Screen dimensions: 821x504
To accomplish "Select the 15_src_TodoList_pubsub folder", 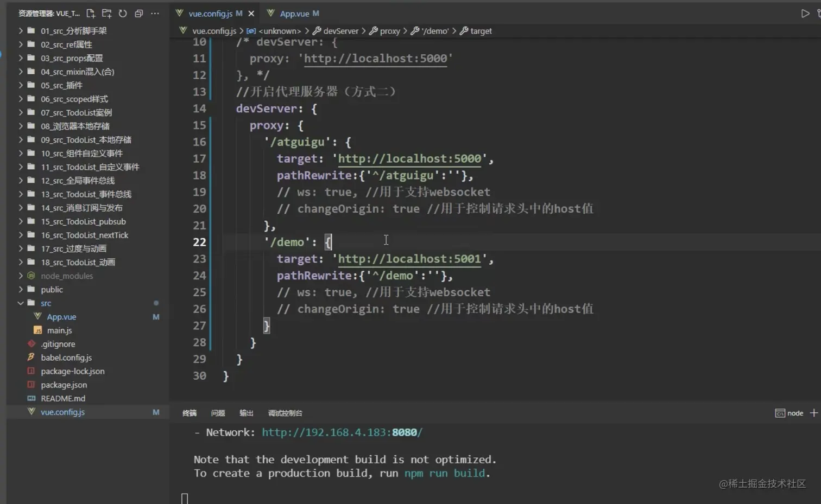I will pos(83,221).
